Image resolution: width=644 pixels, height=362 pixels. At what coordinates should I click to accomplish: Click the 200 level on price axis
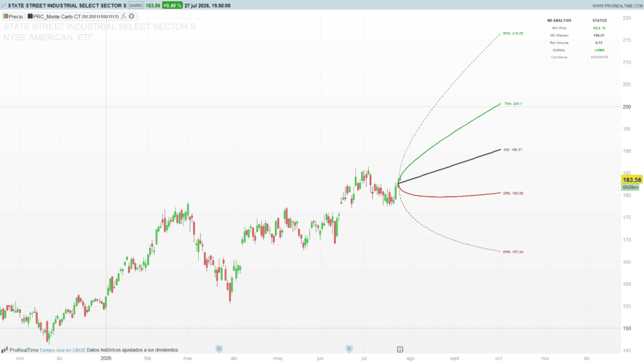click(627, 107)
